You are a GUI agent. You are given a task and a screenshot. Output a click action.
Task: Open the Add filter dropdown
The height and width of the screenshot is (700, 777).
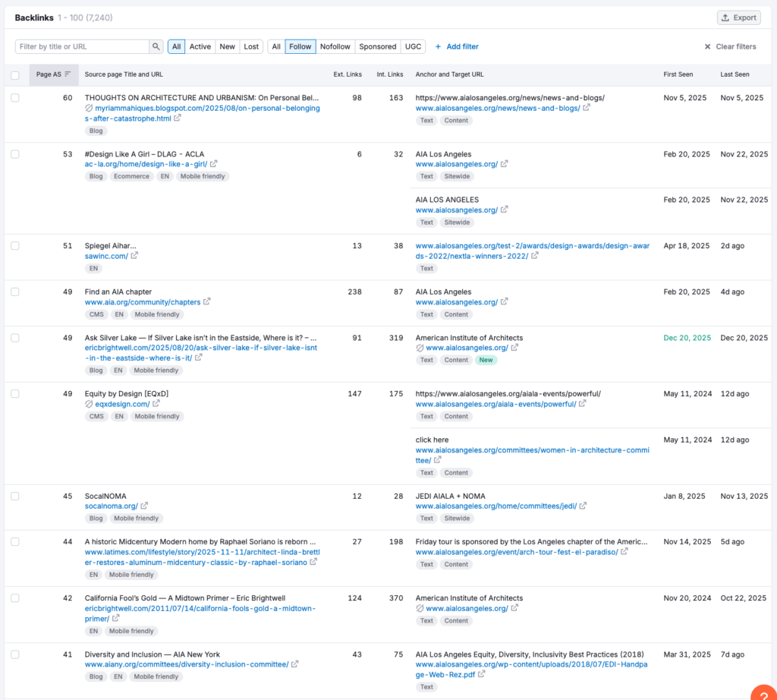(x=457, y=46)
